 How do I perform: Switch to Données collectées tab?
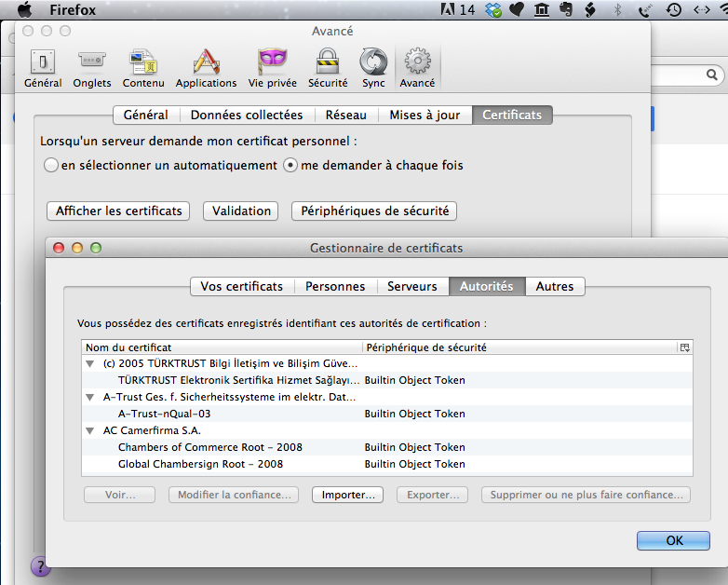pyautogui.click(x=247, y=115)
